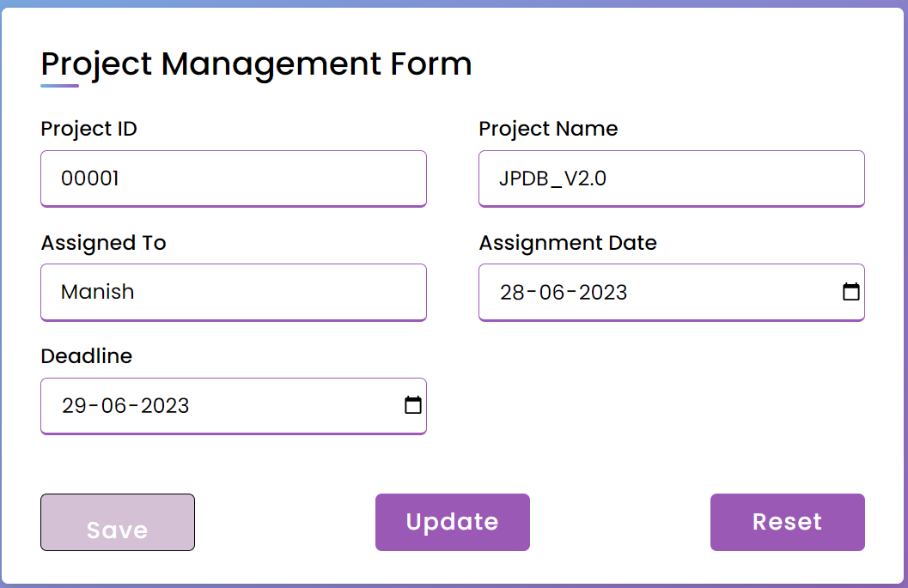Click the calendar icon beside 28-06-2023

pos(851,292)
